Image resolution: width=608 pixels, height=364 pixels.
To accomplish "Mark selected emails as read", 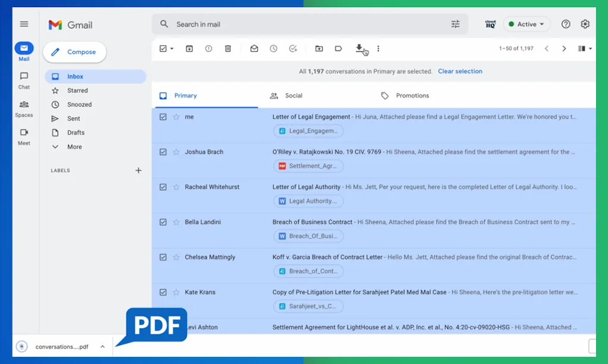I will pos(254,49).
